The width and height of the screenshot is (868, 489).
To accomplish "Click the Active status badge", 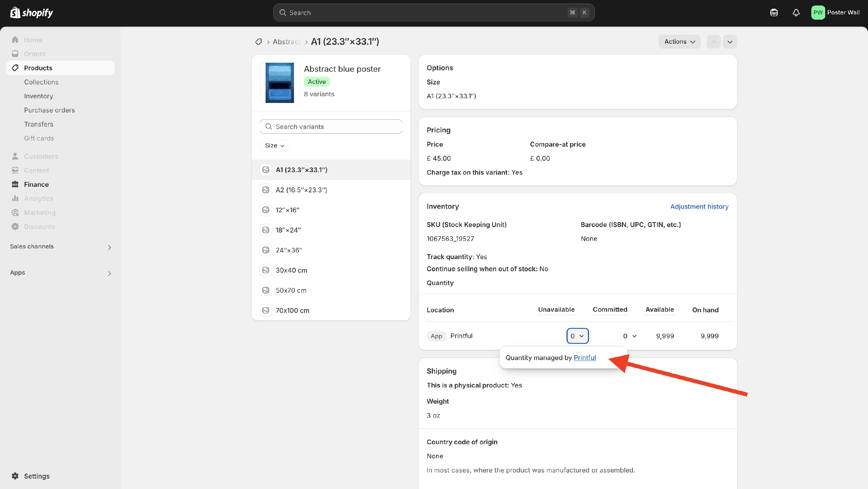I will pos(317,82).
